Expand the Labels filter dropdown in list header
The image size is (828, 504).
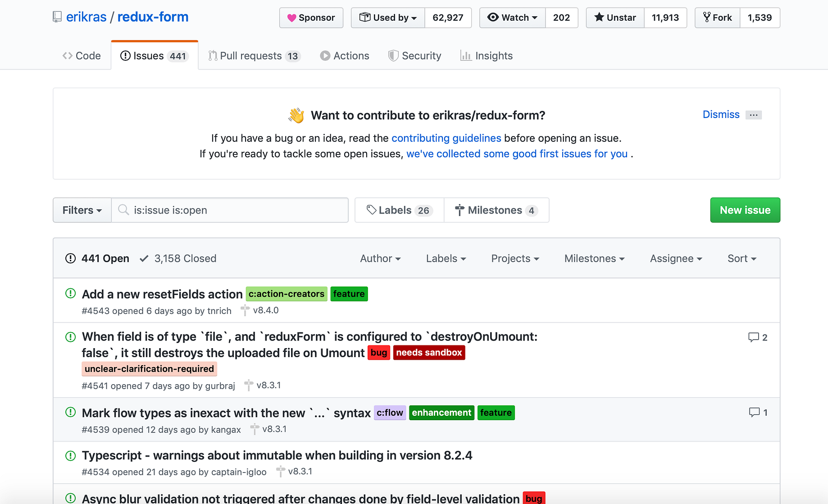coord(446,259)
